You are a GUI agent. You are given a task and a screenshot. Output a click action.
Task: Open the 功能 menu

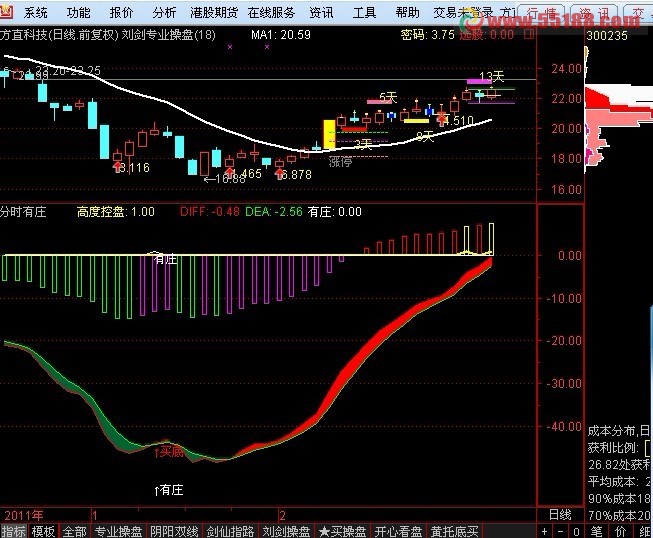tap(78, 13)
